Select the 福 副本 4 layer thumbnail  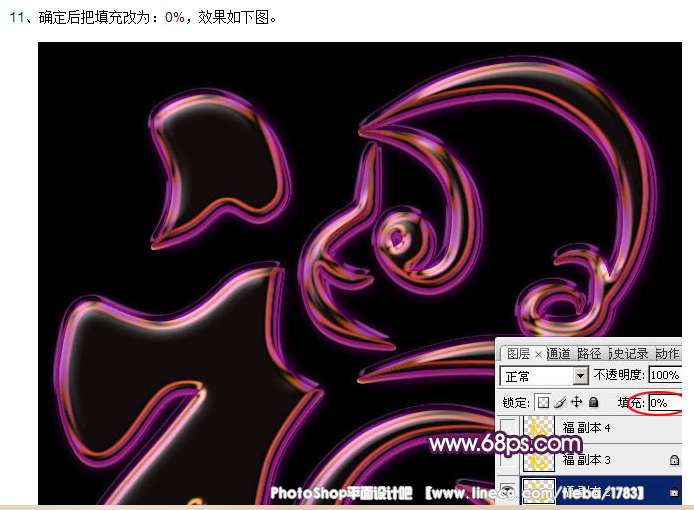[539, 429]
